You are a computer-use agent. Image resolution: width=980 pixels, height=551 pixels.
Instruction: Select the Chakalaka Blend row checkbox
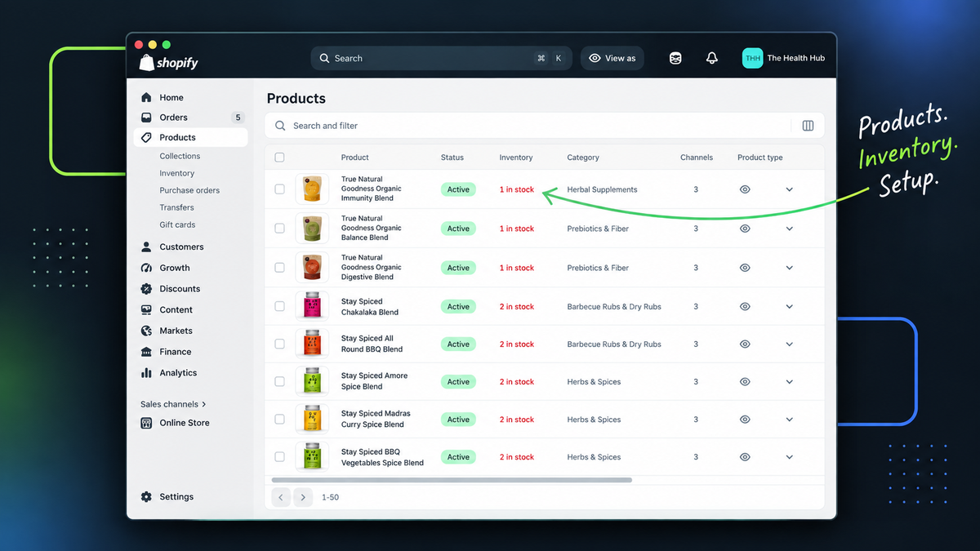tap(279, 307)
